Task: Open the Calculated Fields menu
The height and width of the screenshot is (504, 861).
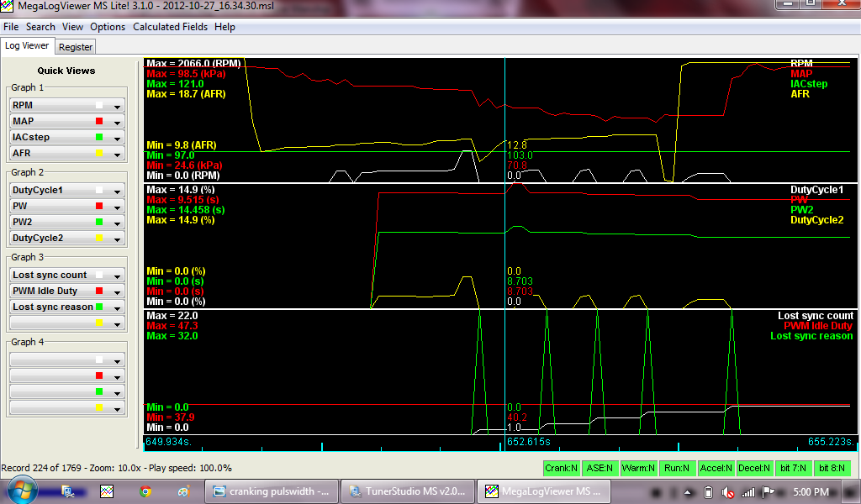Action: [171, 27]
